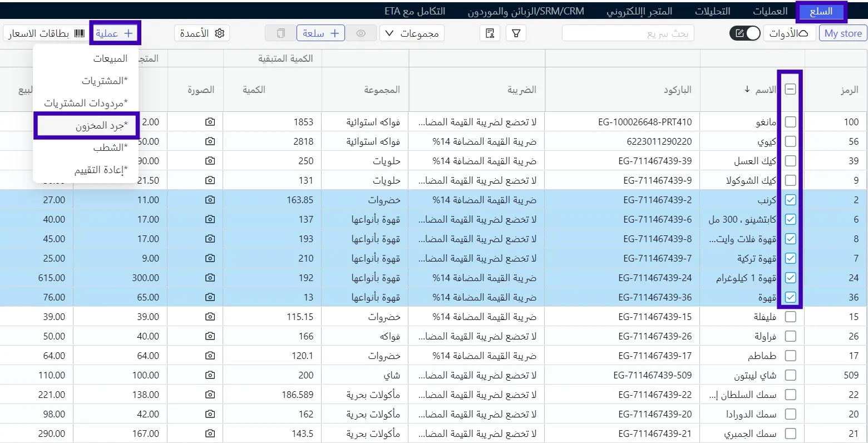Click camera icon in طماطم row
Viewport: 868px width, 443px height.
(x=210, y=356)
